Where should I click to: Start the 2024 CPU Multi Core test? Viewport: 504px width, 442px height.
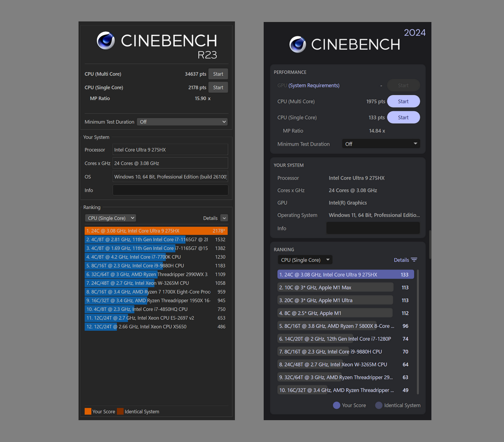point(403,101)
